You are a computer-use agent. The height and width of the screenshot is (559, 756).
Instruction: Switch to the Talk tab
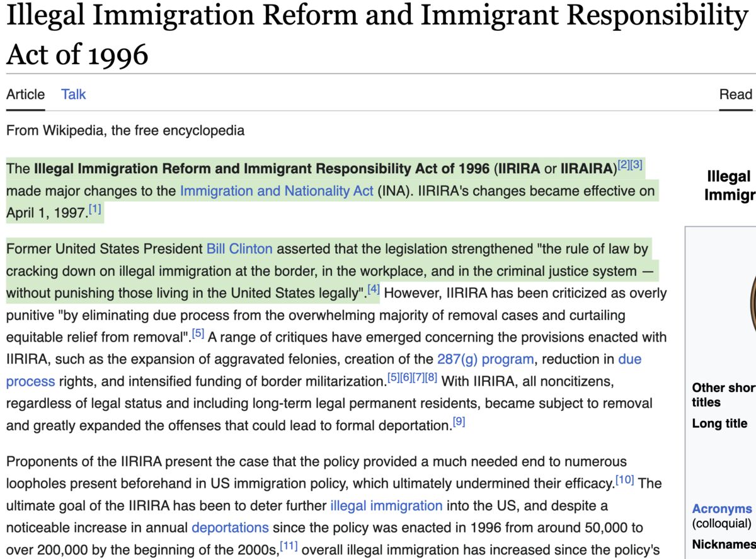tap(73, 93)
